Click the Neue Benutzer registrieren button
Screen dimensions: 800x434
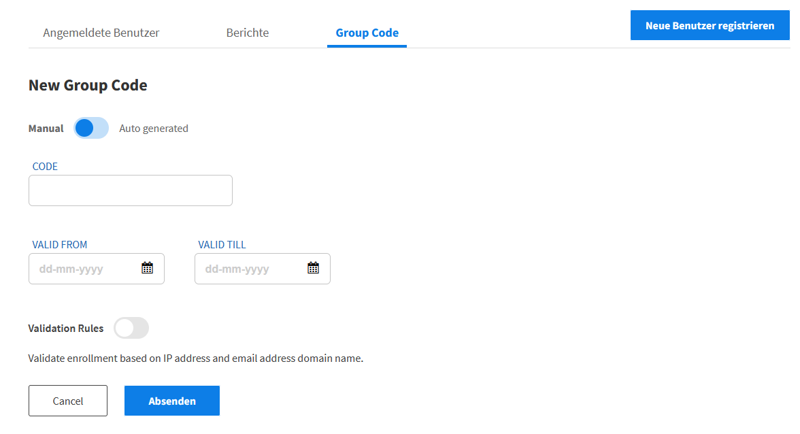(710, 25)
